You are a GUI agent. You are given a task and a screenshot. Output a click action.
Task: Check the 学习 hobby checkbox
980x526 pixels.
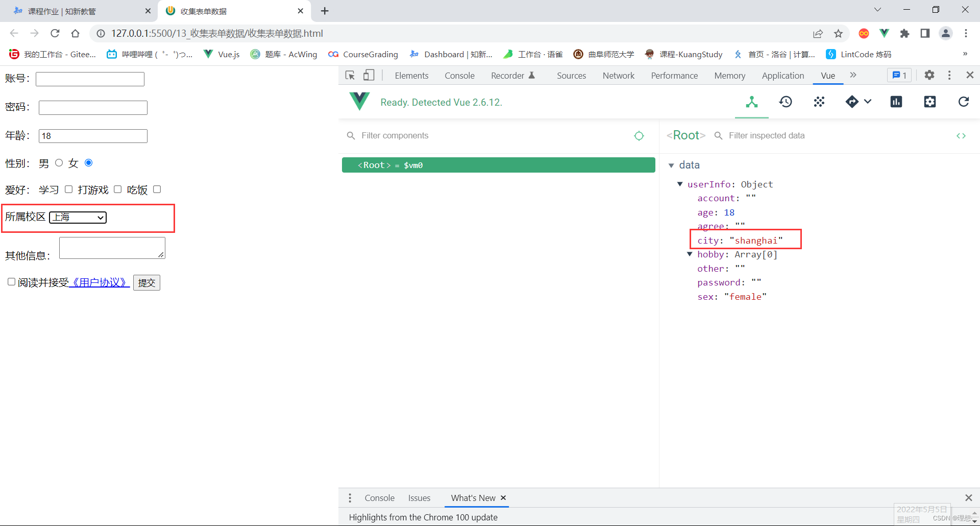(x=69, y=189)
